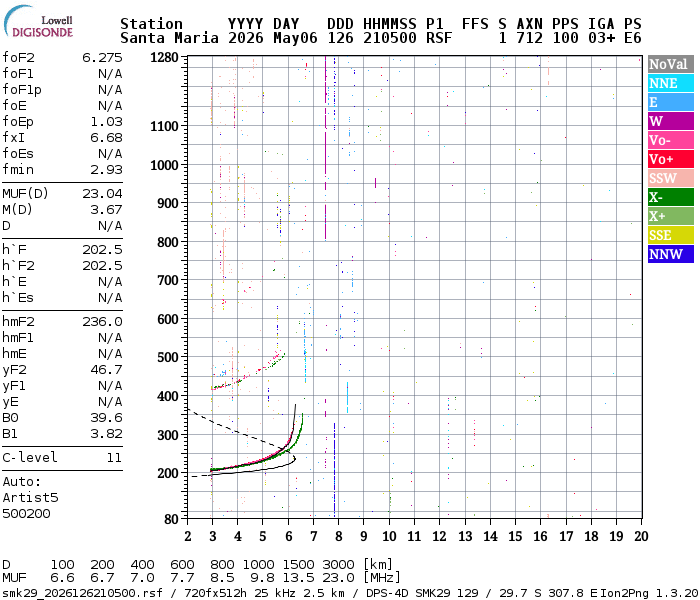The height and width of the screenshot is (600, 700).
Task: Click the hmF2 value 236.0
Action: (x=102, y=321)
